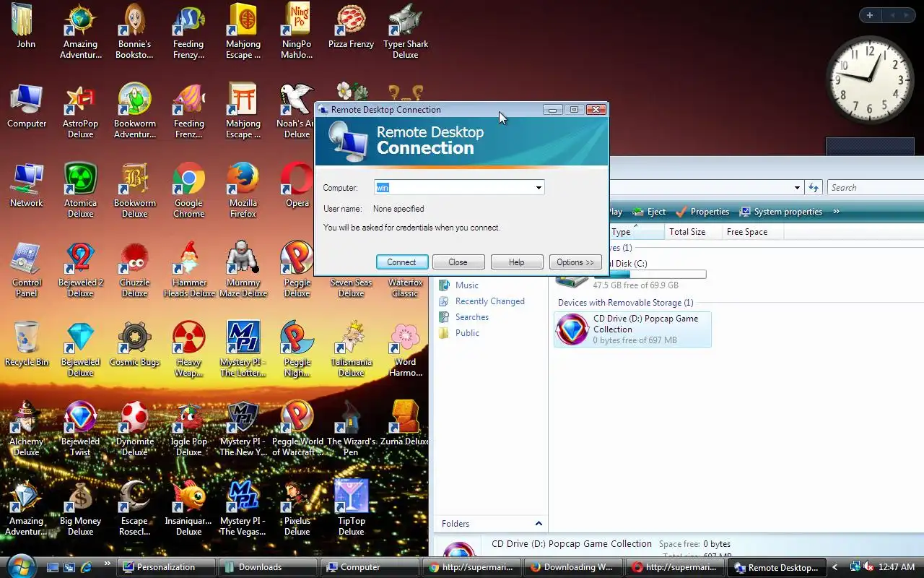The image size is (924, 578).
Task: Click Show Desktop in Quick Launch
Action: click(53, 567)
